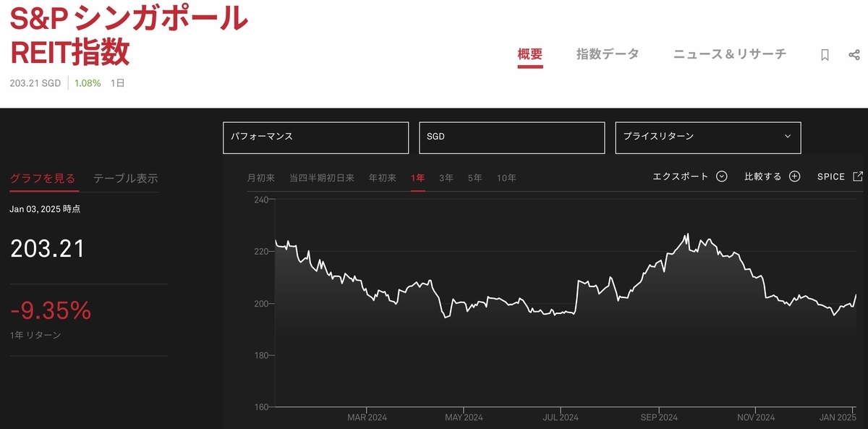Viewport: 868px width, 429px height.
Task: Click the MAY 2024 axis label
Action: [x=464, y=417]
